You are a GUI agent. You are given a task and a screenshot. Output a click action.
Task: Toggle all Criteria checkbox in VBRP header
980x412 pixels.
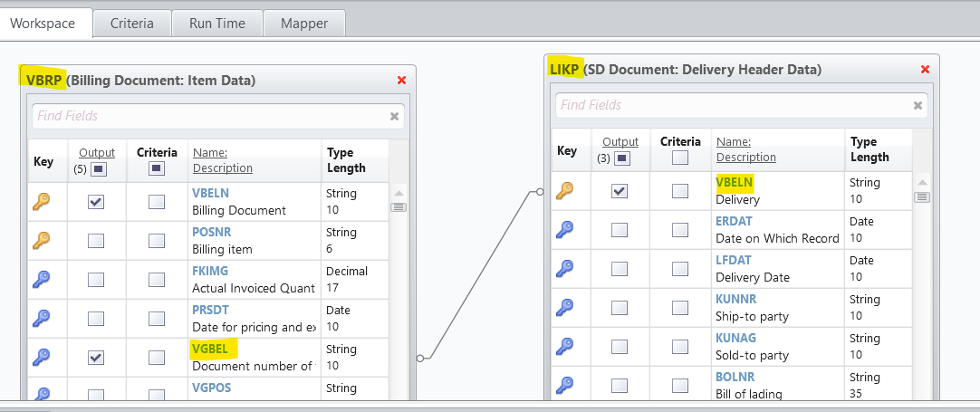157,168
